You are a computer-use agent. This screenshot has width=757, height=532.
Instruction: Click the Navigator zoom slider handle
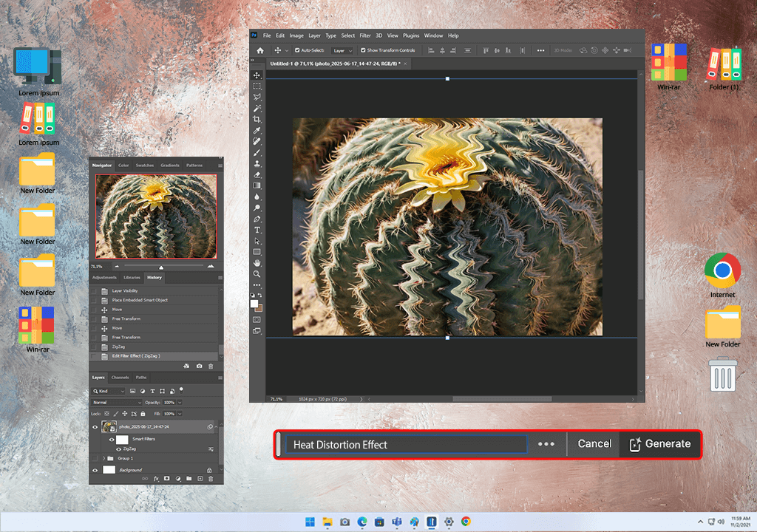(161, 267)
